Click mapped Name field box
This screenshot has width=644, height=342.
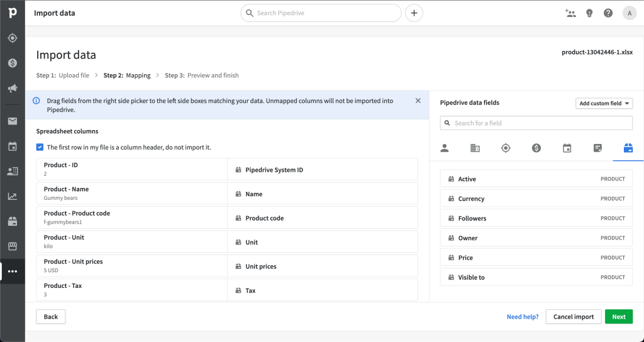point(323,194)
